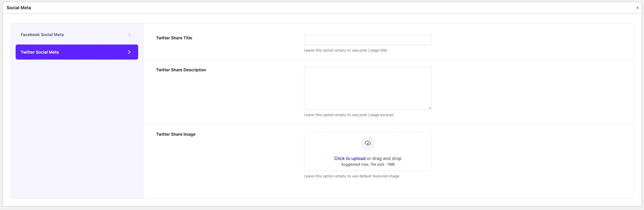
Task: Click the Social Meta panel heading
Action: click(19, 8)
